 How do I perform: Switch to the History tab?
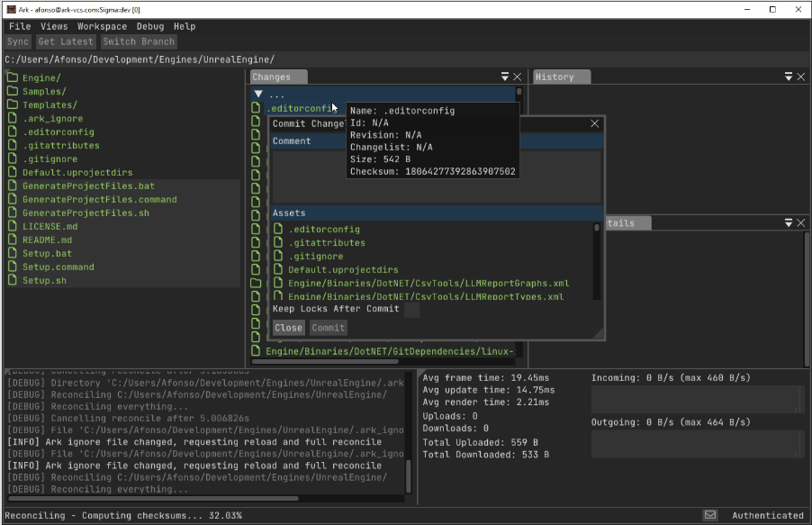(562, 77)
